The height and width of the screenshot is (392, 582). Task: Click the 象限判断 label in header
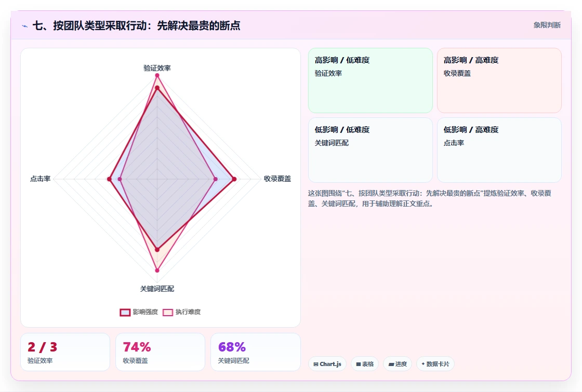click(x=547, y=25)
